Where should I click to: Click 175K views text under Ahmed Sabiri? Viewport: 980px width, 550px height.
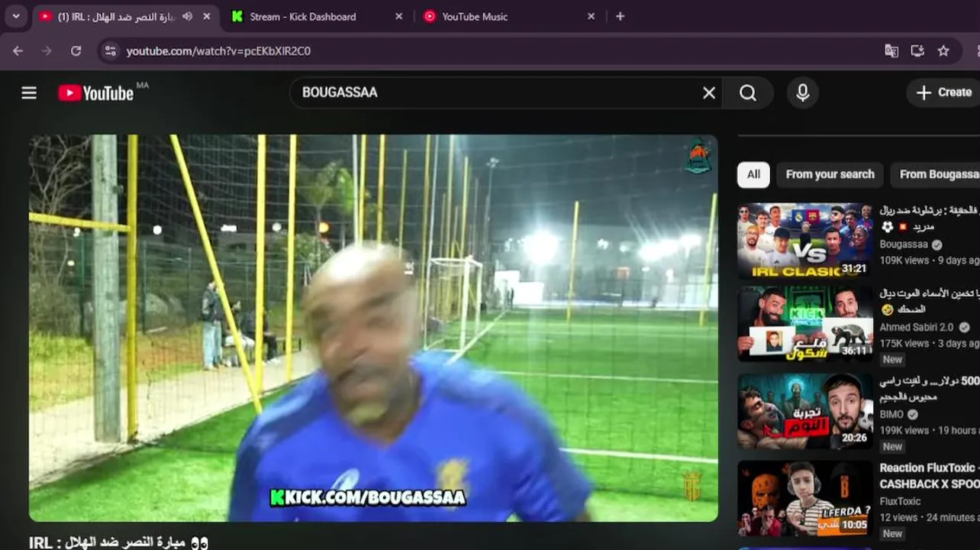(x=904, y=344)
